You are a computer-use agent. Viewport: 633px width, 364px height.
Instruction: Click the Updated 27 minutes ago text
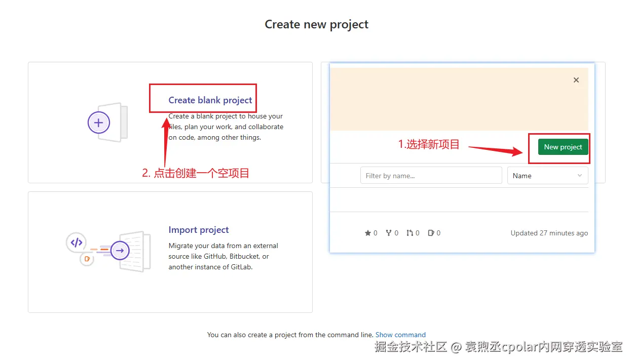click(x=549, y=233)
